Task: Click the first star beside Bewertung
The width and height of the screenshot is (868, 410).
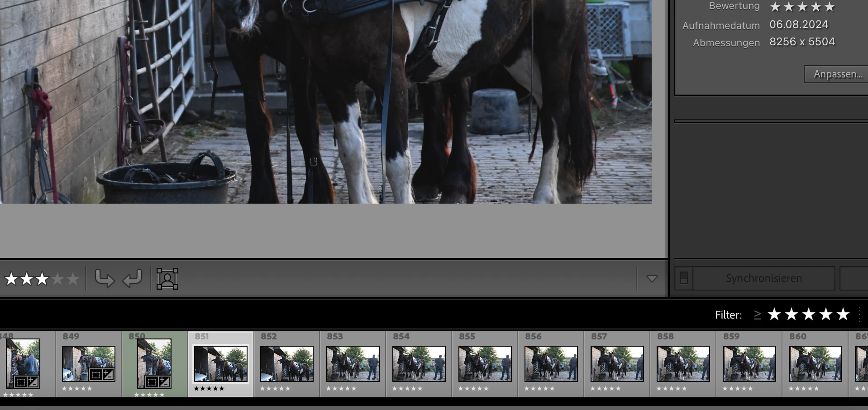Action: [x=775, y=7]
